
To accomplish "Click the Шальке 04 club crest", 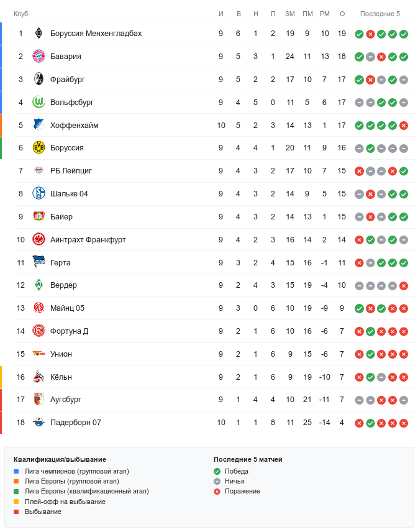I will click(39, 194).
